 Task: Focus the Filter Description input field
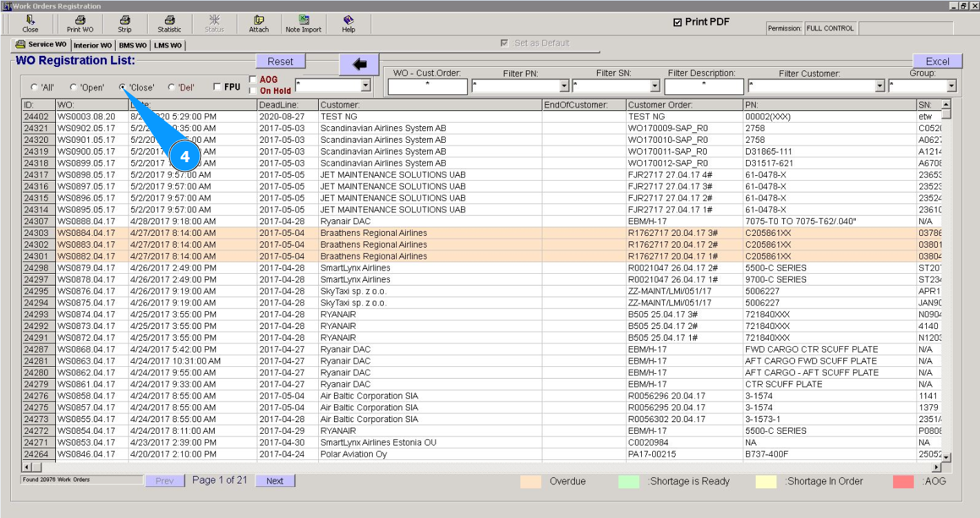[x=704, y=86]
